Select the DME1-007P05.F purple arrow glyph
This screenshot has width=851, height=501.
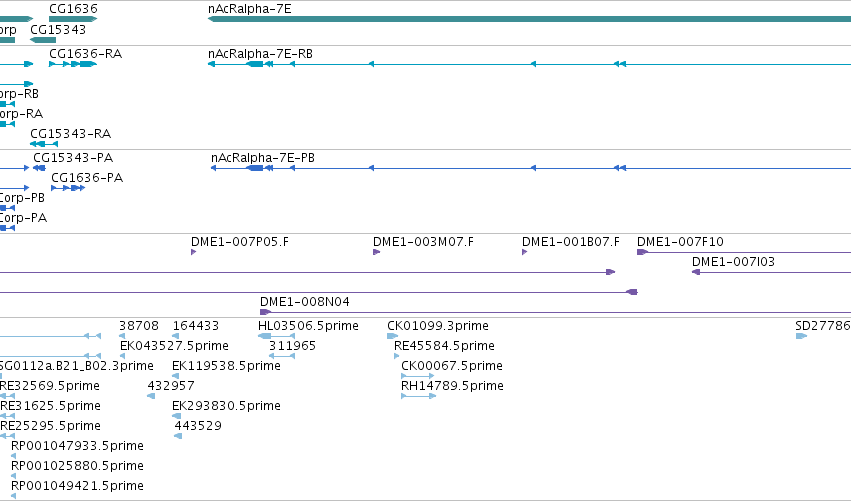[x=193, y=252]
